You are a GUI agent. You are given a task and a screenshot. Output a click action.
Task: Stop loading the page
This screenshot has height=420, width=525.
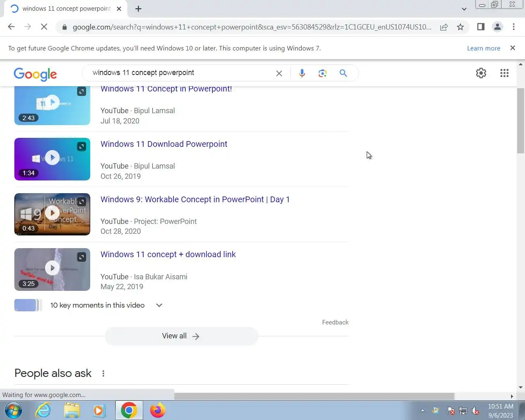pyautogui.click(x=44, y=27)
